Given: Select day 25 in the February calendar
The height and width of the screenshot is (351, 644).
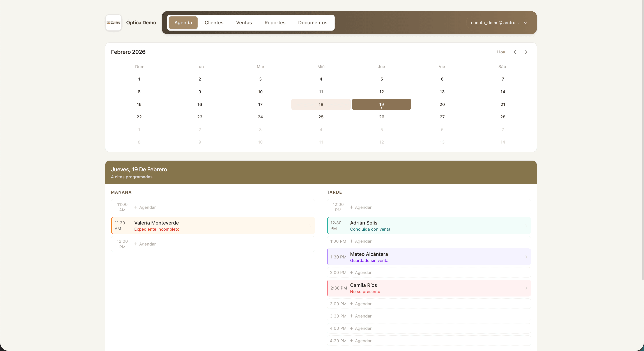Looking at the screenshot, I should tap(321, 117).
